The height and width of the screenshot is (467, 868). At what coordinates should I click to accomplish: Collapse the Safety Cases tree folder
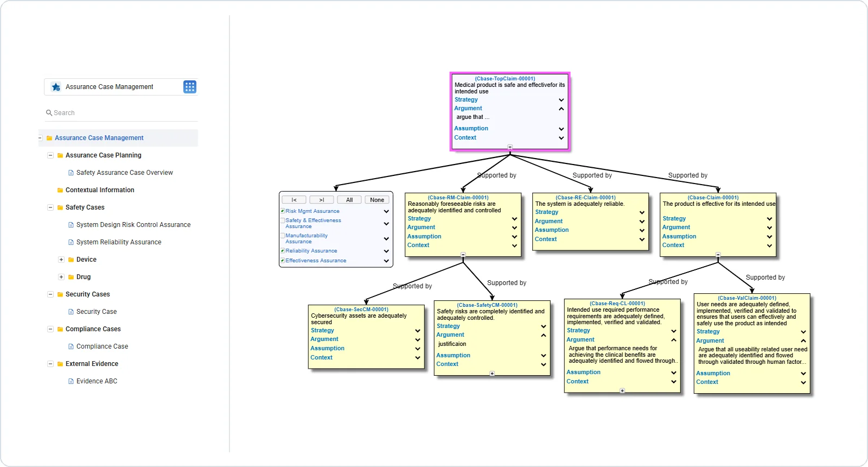pos(50,207)
